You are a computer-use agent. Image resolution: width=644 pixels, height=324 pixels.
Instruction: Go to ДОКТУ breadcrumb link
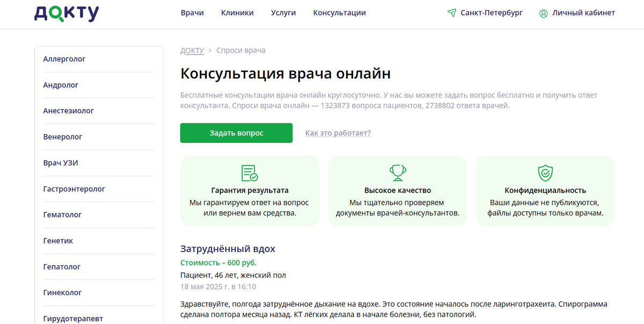pyautogui.click(x=192, y=51)
